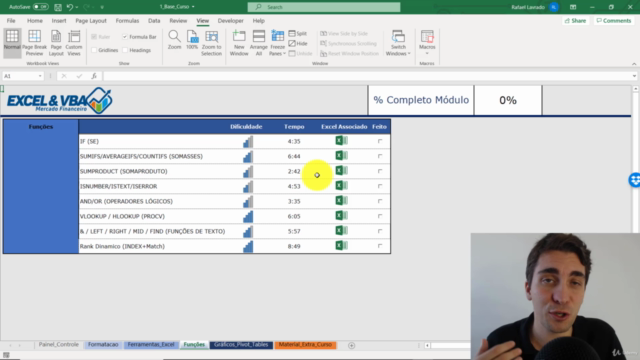Screen dimensions: 640x360
Task: Open the Painel_Controle sheet tab
Action: coord(58,345)
